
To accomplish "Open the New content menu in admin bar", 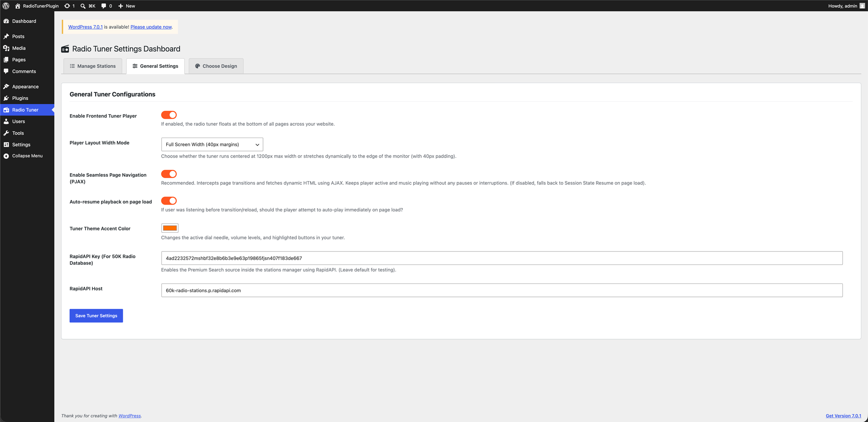I will pos(127,6).
